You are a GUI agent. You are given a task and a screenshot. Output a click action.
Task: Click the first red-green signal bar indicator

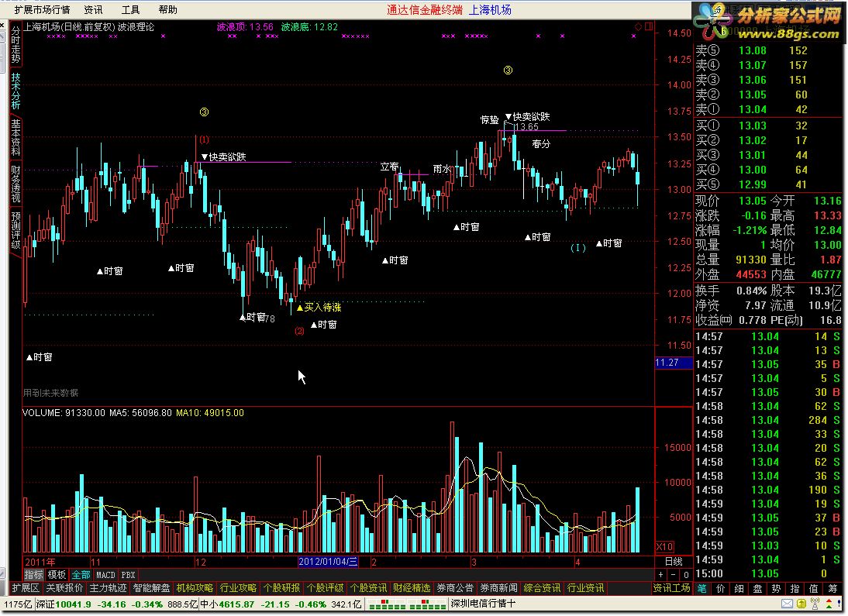(x=387, y=604)
